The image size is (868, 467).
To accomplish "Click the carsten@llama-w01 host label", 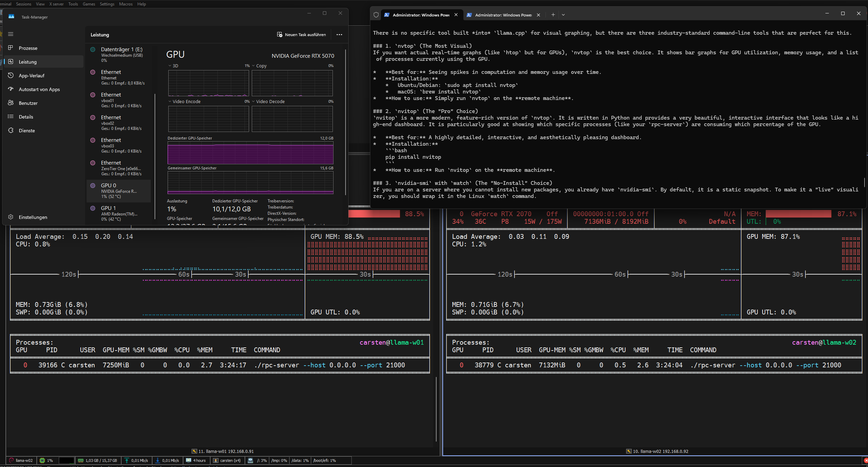I will point(392,342).
